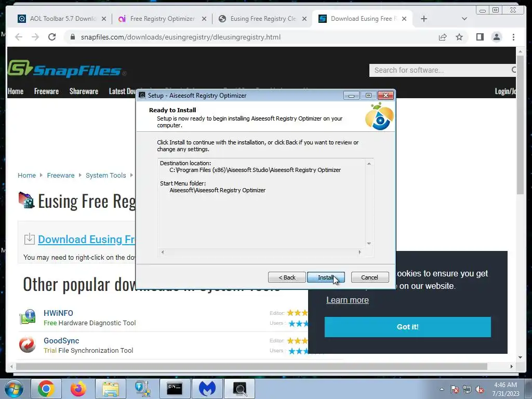This screenshot has height=399, width=532.
Task: Open the tab search dropdown
Action: click(464, 19)
